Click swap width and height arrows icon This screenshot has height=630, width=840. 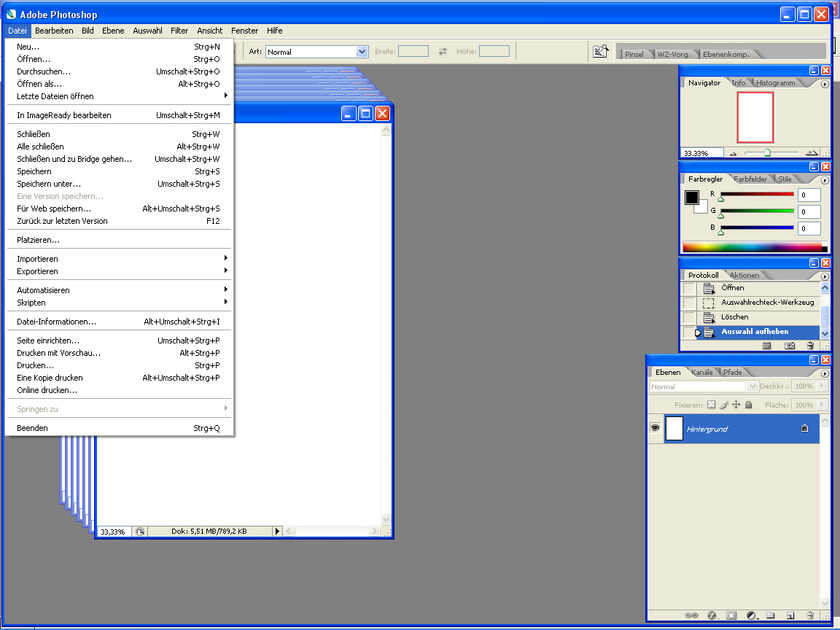(443, 52)
